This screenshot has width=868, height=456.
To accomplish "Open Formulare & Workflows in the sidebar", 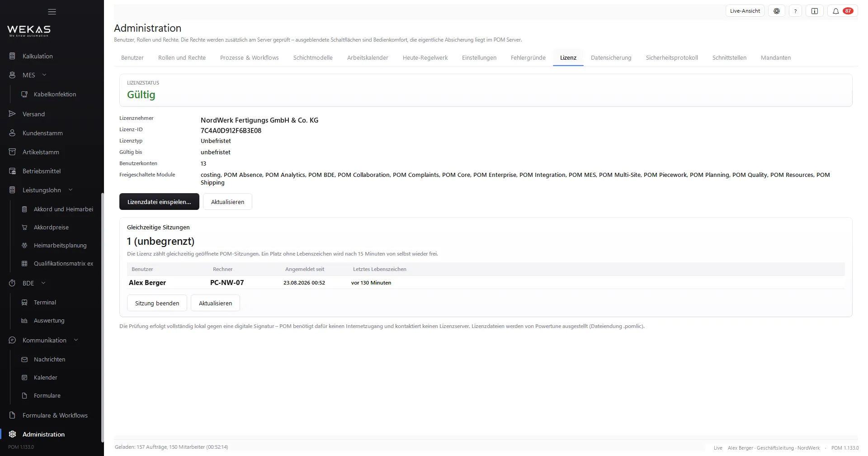I will (55, 415).
